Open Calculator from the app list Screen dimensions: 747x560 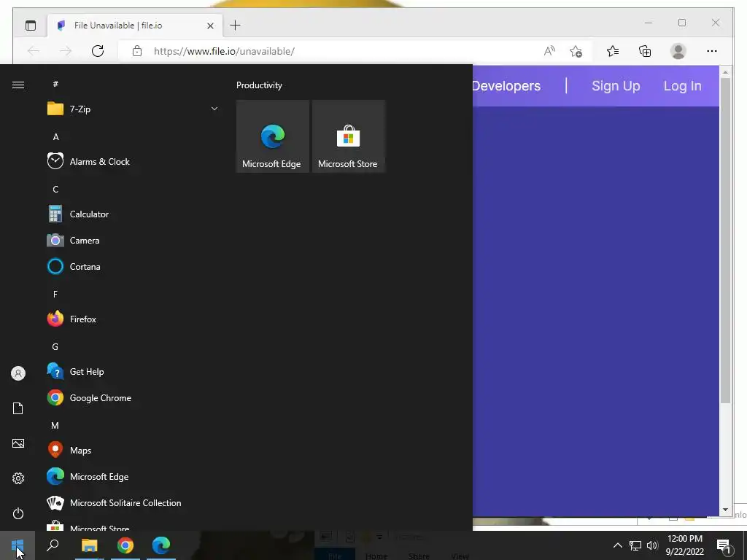(x=133, y=214)
